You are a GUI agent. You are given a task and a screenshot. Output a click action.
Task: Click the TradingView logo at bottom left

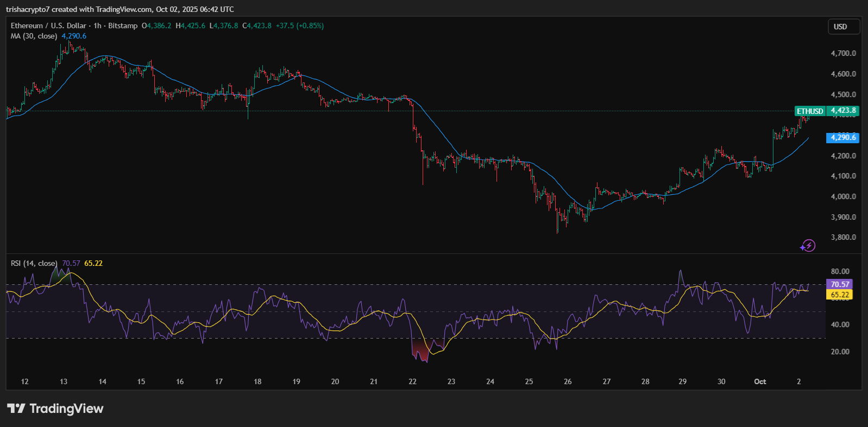tap(55, 409)
